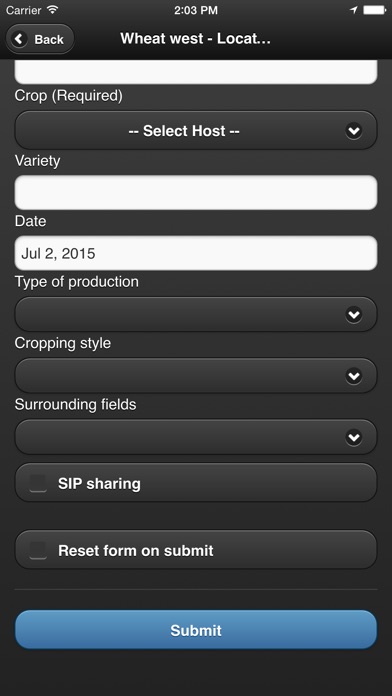Click chevron icon under Type of production

point(354,315)
